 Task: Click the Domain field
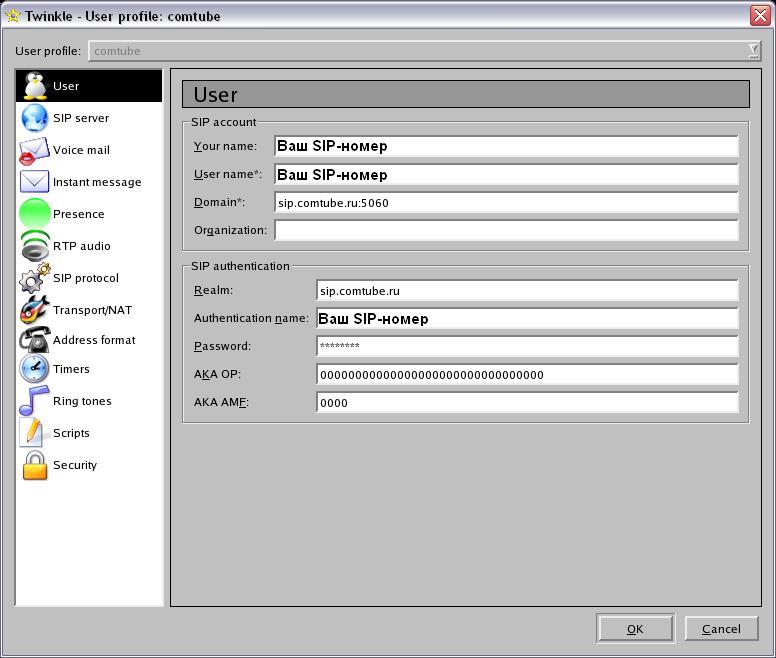(506, 202)
